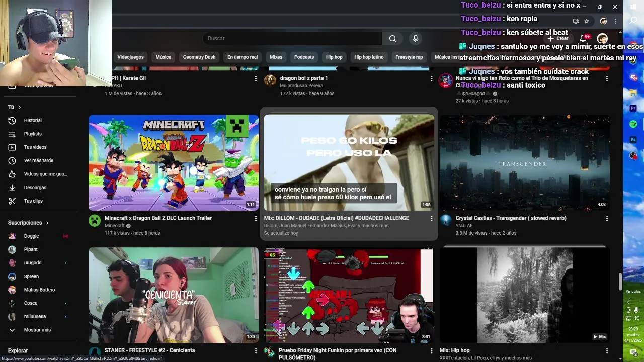The width and height of the screenshot is (644, 362).
Task: Open the YouTube notifications bell
Action: click(x=584, y=38)
